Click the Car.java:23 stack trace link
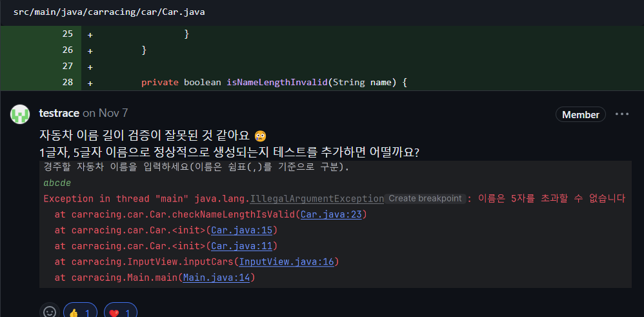Image resolution: width=644 pixels, height=317 pixels. [331, 214]
